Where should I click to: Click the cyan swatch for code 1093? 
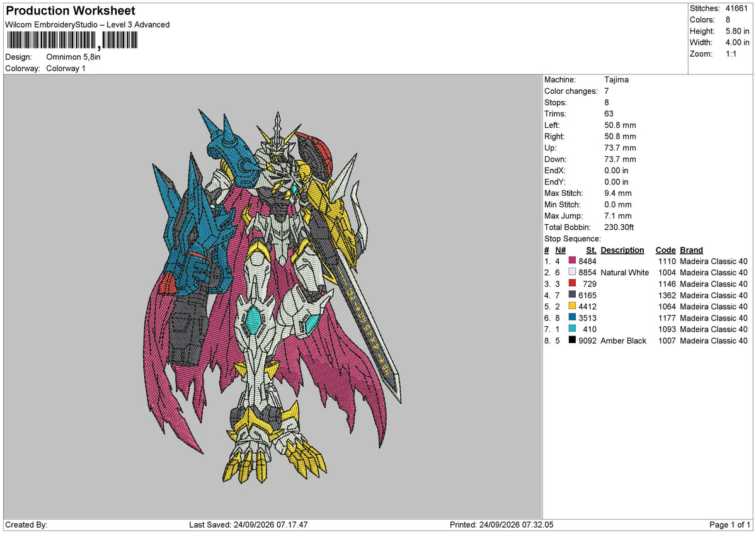click(572, 329)
